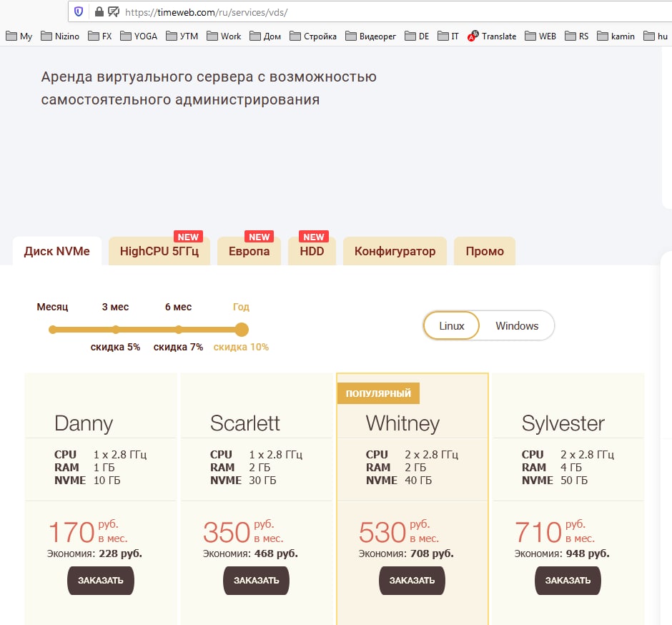Click the 3 мес period label

coord(115,307)
